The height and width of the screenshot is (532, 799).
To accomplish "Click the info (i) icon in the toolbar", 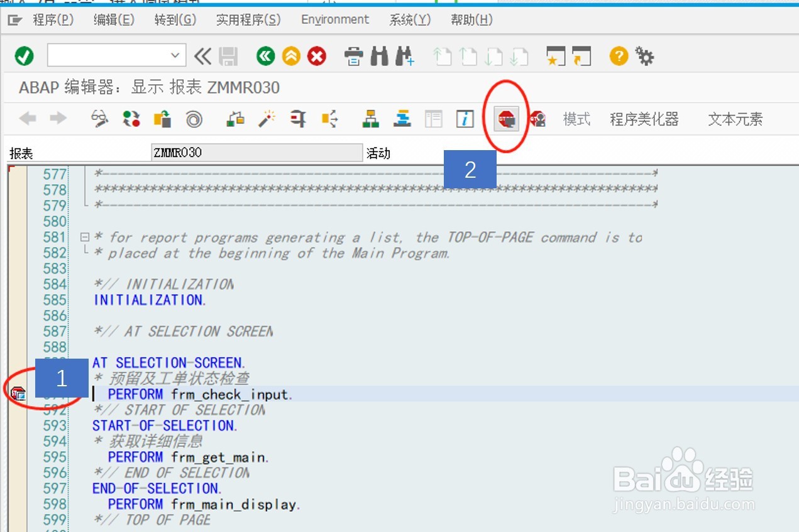I will pos(465,118).
